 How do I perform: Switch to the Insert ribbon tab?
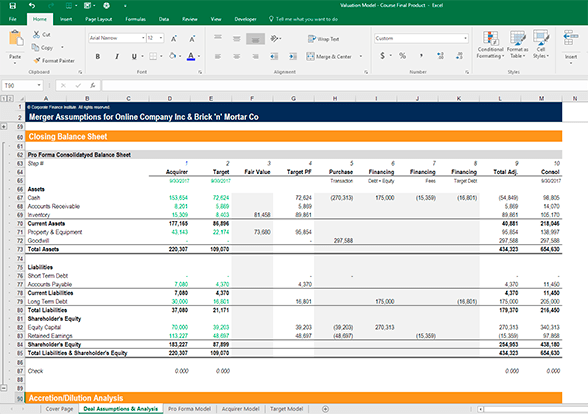[66, 19]
